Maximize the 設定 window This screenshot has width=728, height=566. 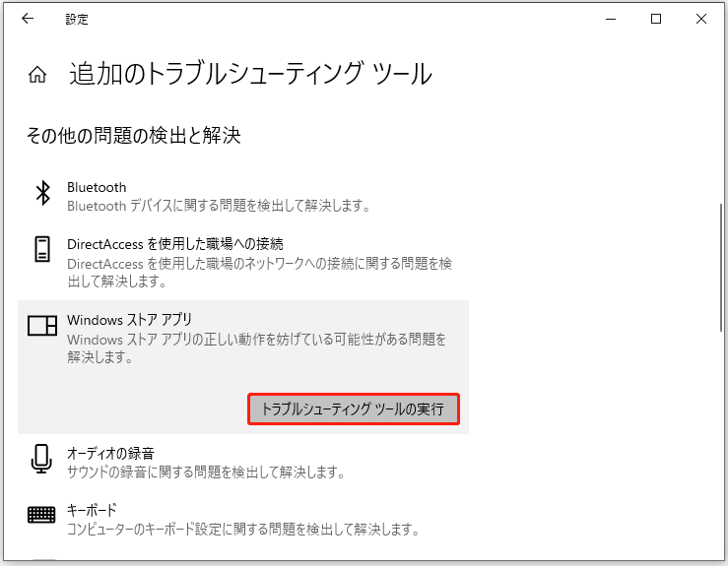click(x=655, y=19)
